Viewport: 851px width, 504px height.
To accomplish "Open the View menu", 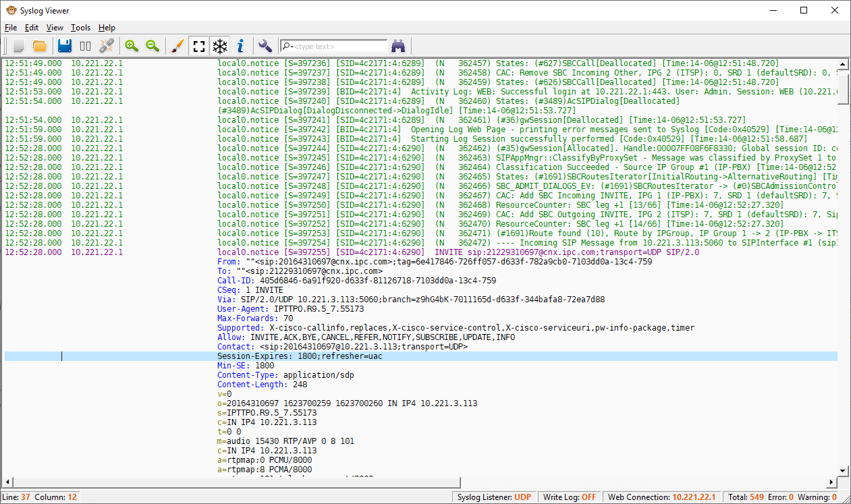I will [x=55, y=28].
